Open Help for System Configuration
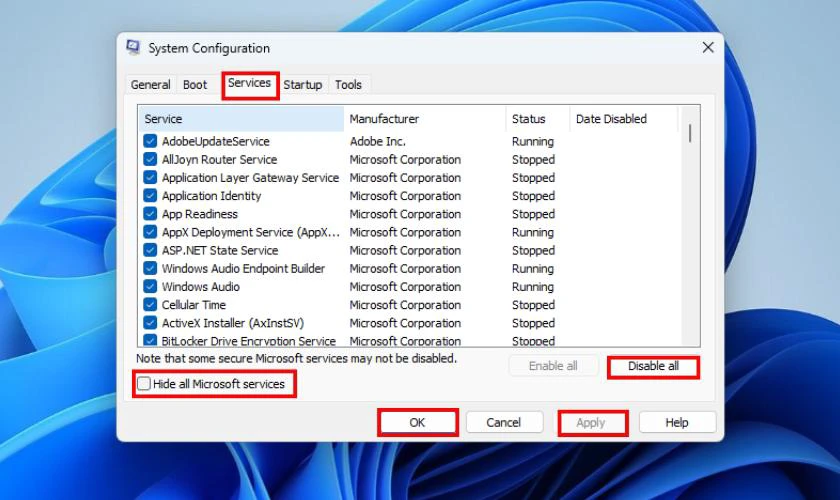Screen dimensions: 840x500 click(x=677, y=422)
